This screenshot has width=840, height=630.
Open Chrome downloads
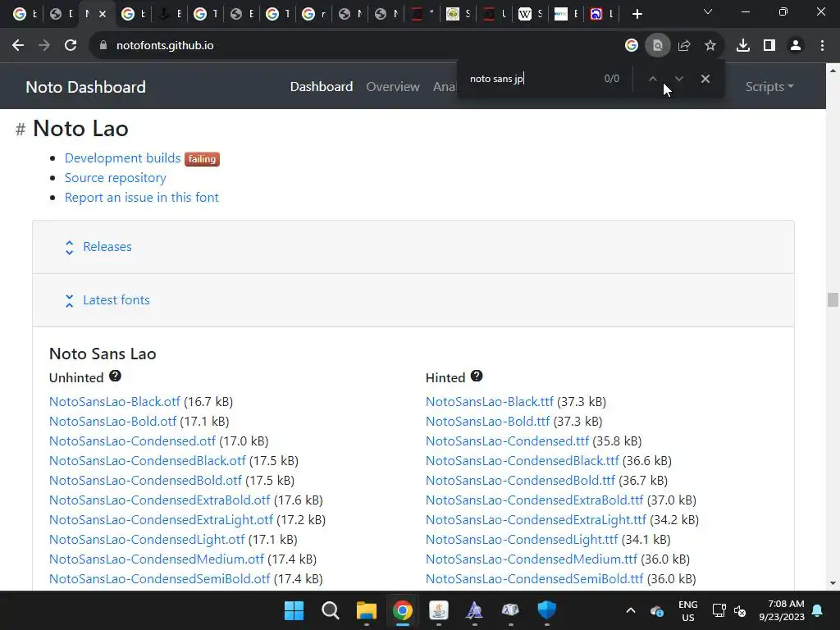pyautogui.click(x=742, y=46)
